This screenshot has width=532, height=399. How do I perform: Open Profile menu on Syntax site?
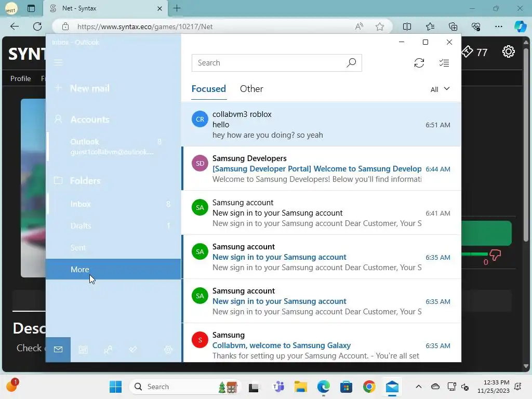[20, 78]
